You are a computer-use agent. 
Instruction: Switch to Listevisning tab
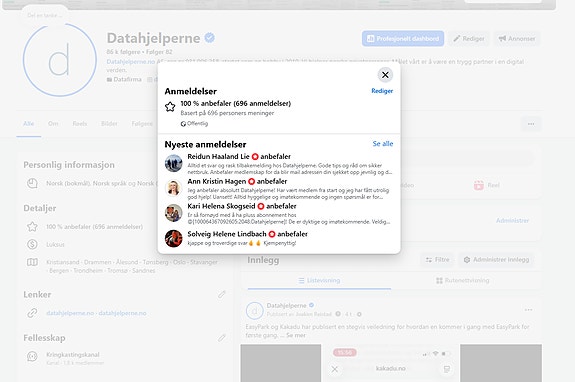click(x=319, y=280)
